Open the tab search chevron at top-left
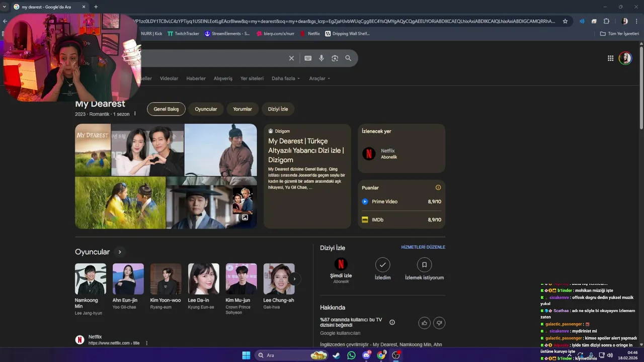The width and height of the screenshot is (644, 362). [x=5, y=7]
